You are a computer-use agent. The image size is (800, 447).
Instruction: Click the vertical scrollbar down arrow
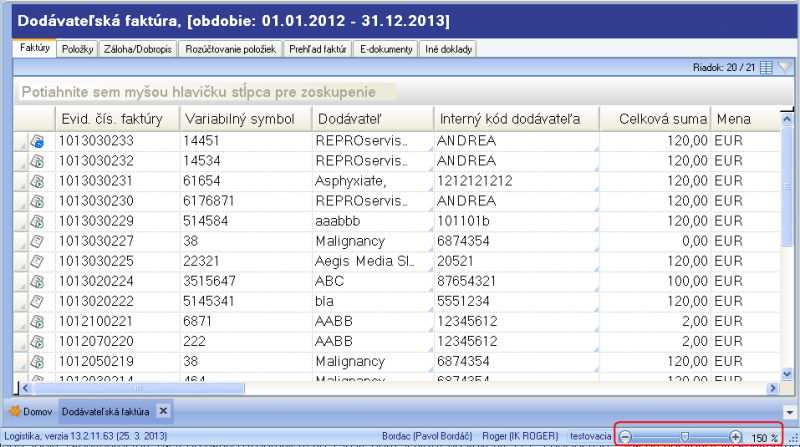[787, 374]
